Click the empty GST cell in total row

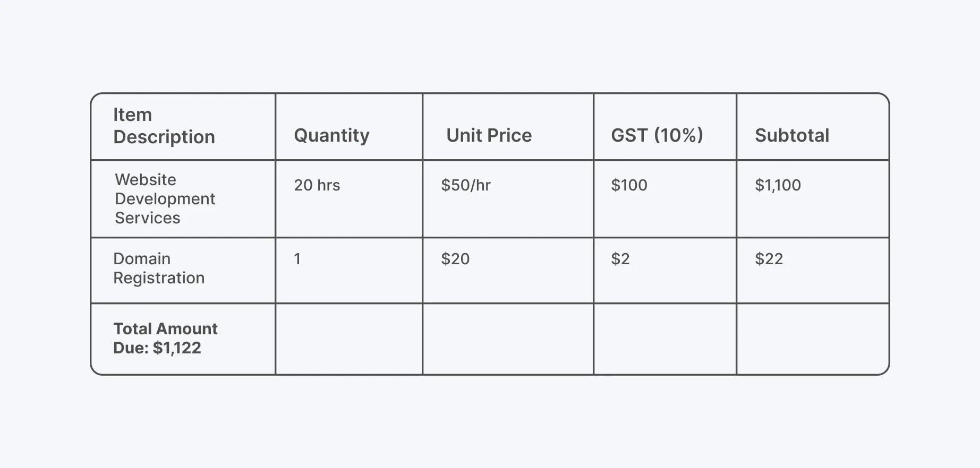664,339
